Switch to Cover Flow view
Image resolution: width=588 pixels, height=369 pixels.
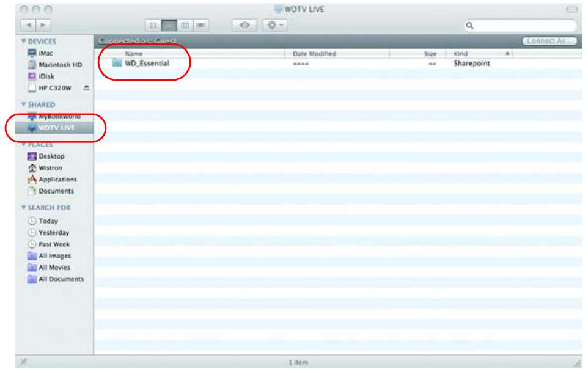201,25
